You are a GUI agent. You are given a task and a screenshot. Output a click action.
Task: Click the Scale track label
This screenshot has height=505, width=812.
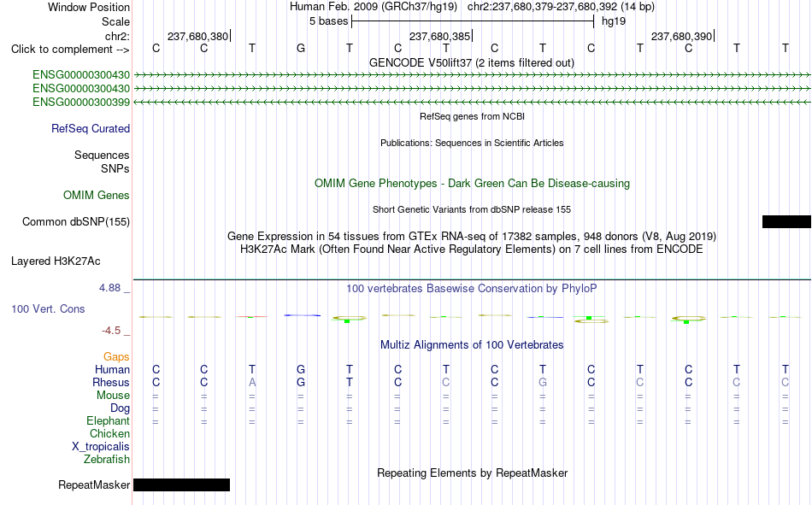click(x=115, y=21)
